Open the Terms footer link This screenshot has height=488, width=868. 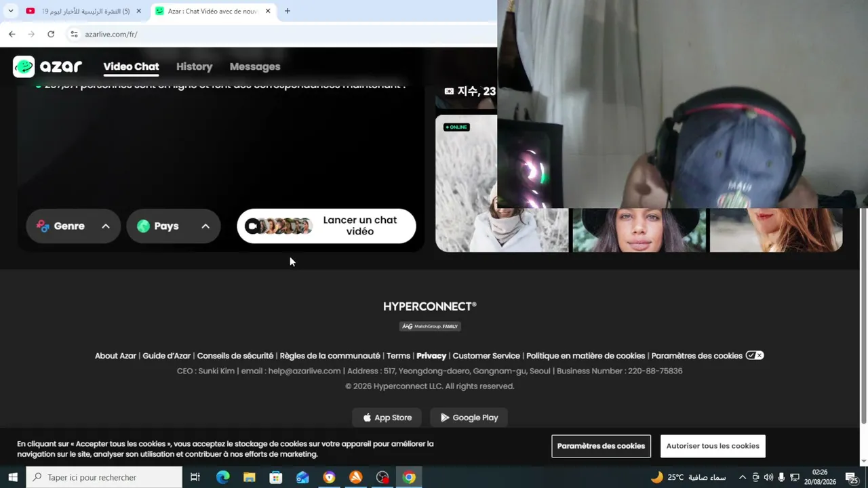pyautogui.click(x=399, y=356)
